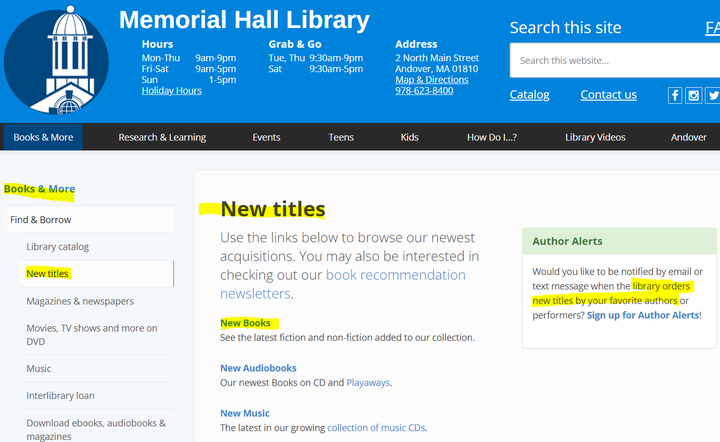Click the 978-623-8400 phone link

pyautogui.click(x=424, y=90)
